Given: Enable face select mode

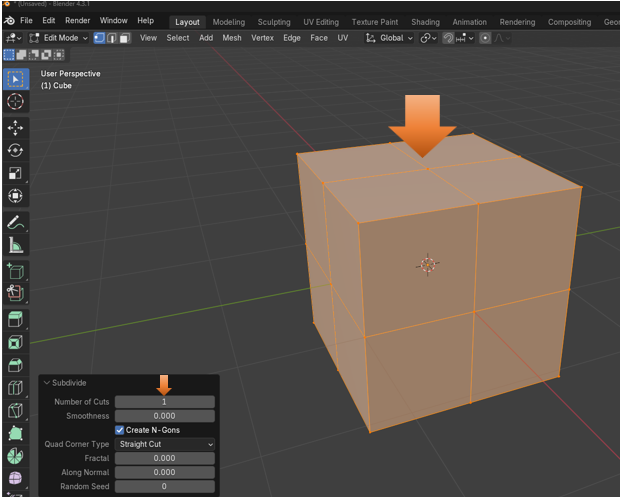Looking at the screenshot, I should pos(124,38).
